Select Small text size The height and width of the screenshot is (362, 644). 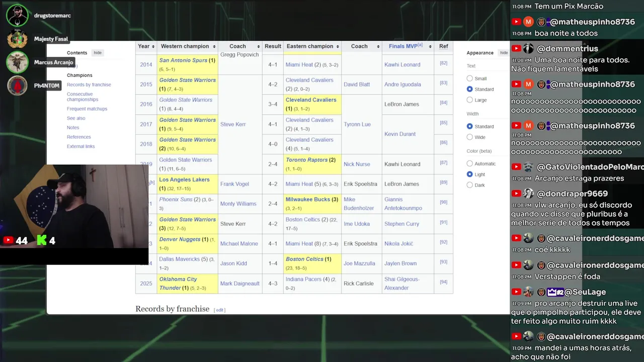469,78
